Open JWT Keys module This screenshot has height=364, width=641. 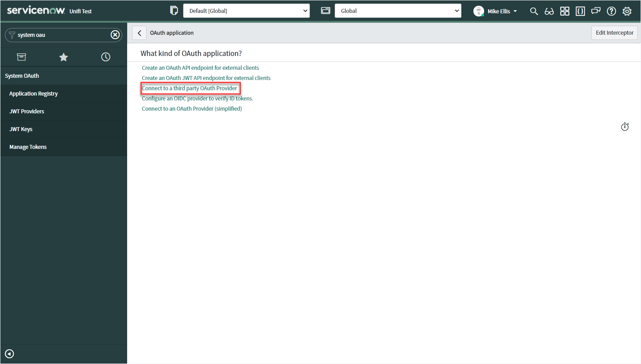pyautogui.click(x=64, y=129)
